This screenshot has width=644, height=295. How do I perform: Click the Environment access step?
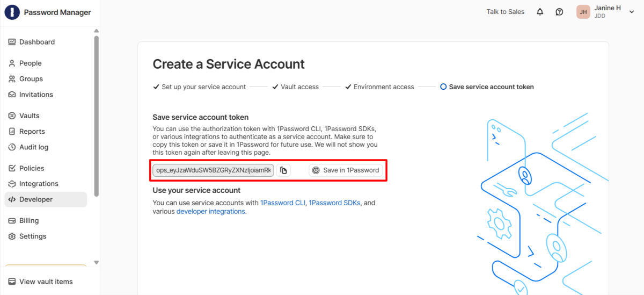379,87
